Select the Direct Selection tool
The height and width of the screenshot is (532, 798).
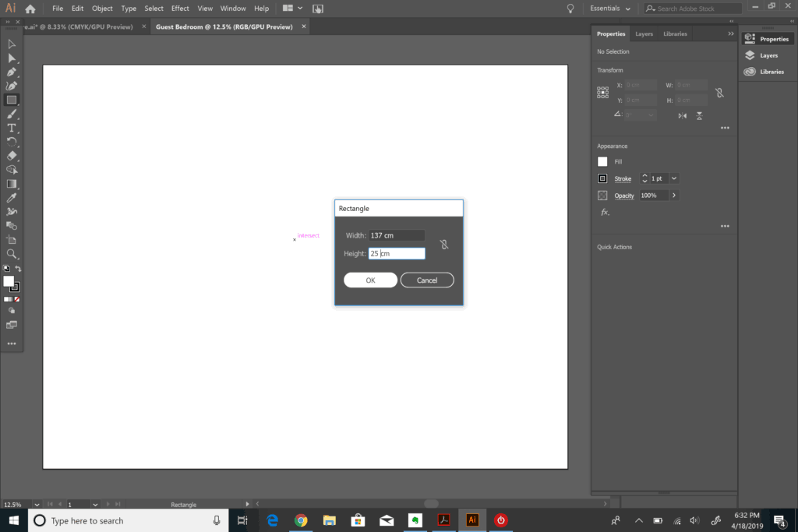[x=11, y=58]
